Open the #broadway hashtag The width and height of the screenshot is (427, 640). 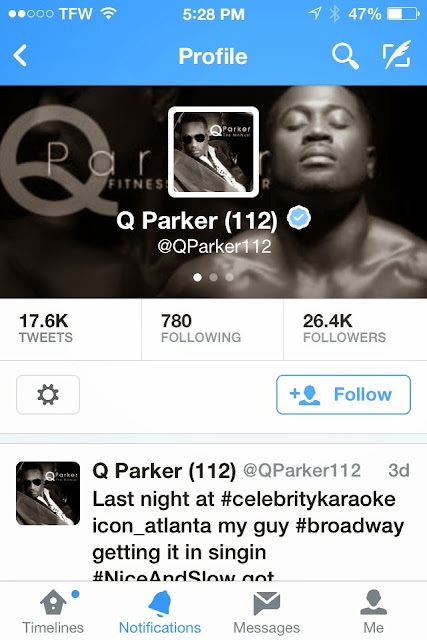350,526
